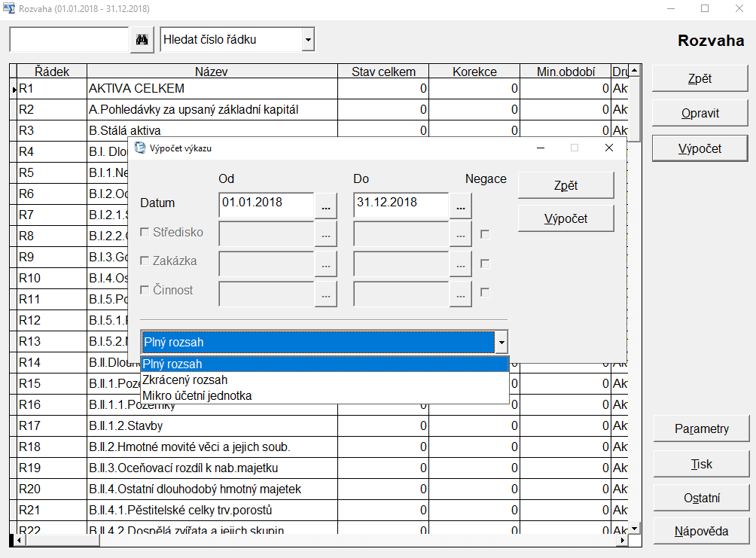
Task: Tick the Činnost checkbox
Action: tap(145, 291)
